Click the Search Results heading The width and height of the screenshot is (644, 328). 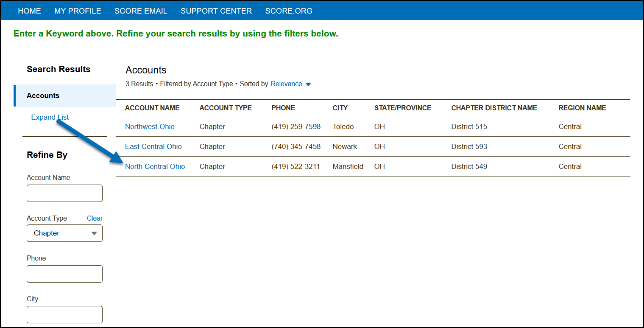pyautogui.click(x=59, y=69)
